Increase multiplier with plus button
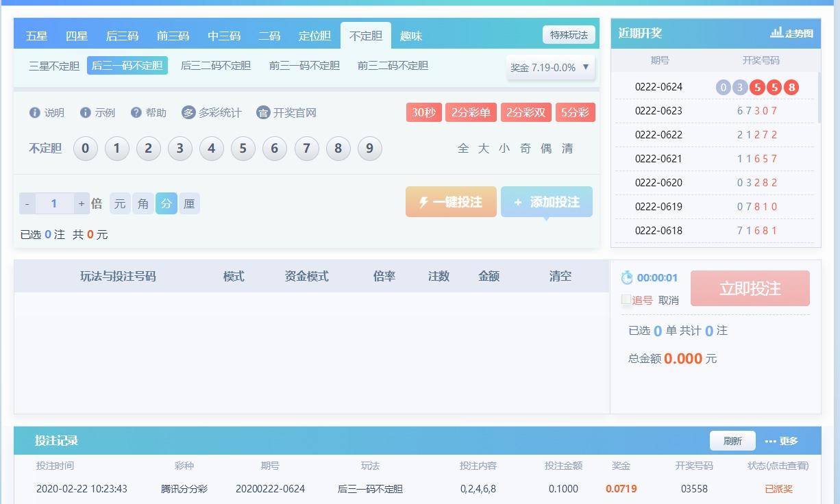The image size is (840, 504). [x=82, y=203]
